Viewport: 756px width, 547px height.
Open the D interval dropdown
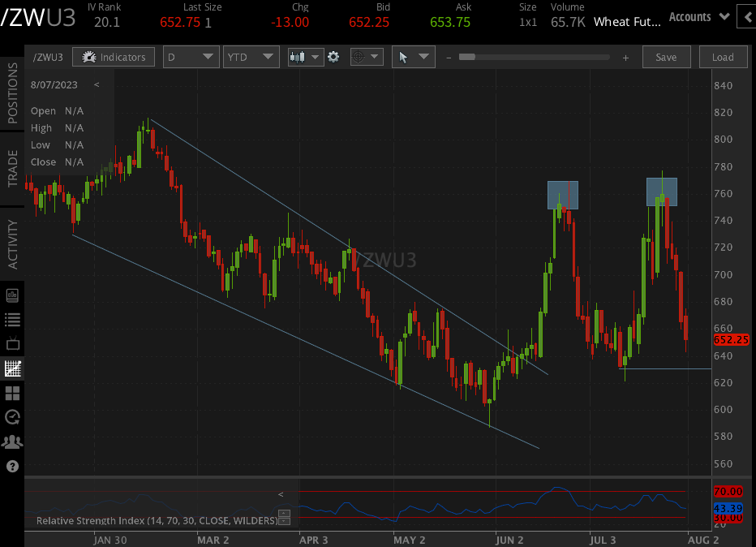(x=191, y=57)
